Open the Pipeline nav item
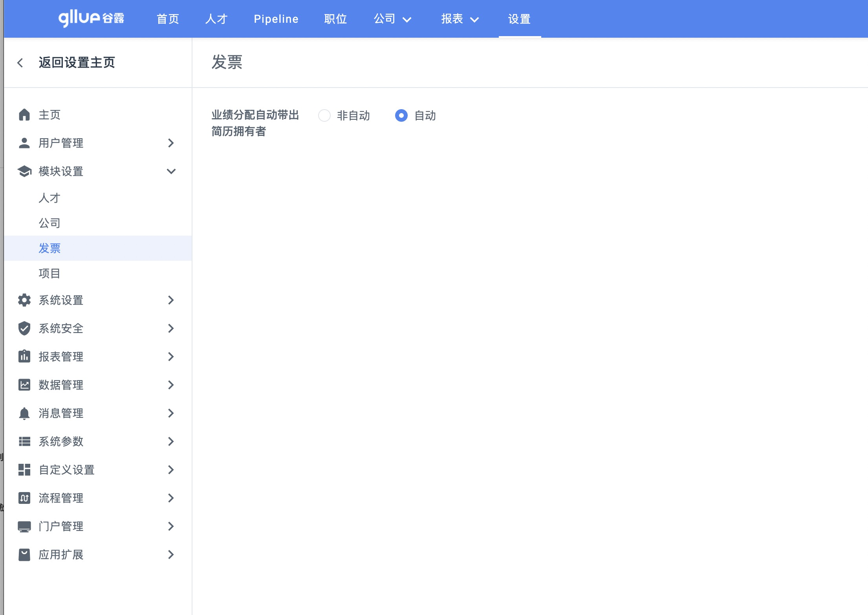The image size is (868, 615). [276, 19]
